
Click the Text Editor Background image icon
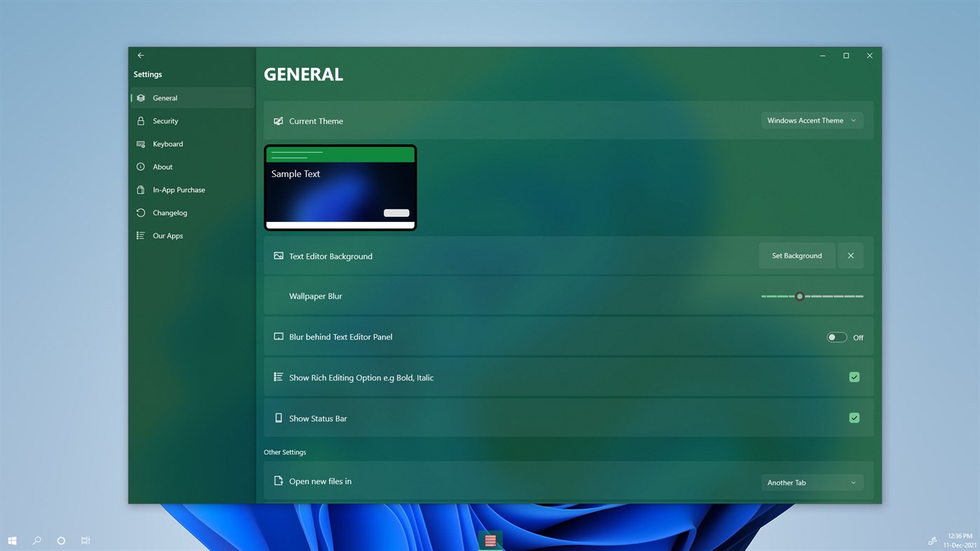278,256
